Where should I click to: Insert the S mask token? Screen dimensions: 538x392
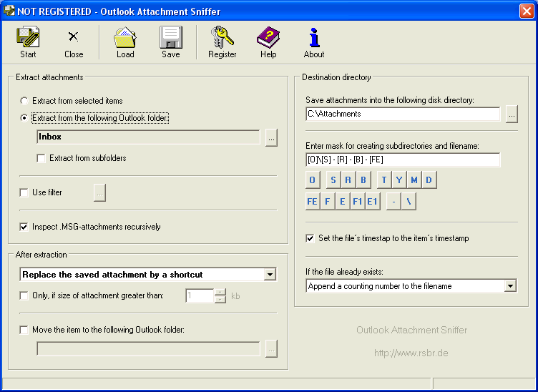333,180
